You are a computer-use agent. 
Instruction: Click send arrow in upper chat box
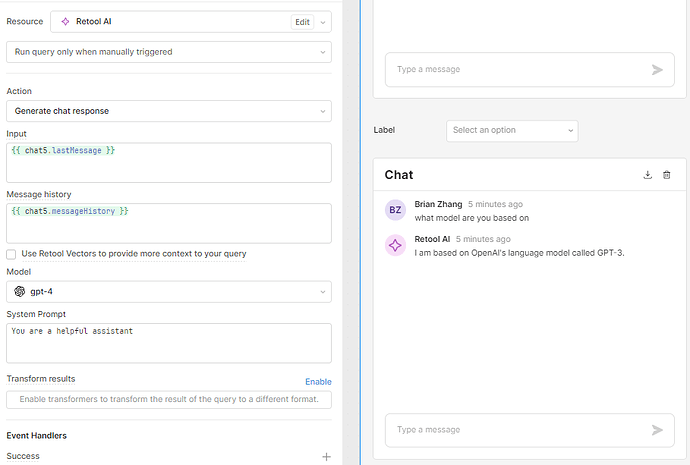tap(657, 70)
